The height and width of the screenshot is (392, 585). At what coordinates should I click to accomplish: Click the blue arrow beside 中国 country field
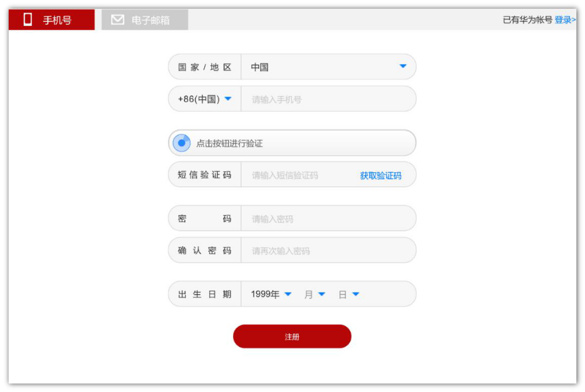(403, 66)
